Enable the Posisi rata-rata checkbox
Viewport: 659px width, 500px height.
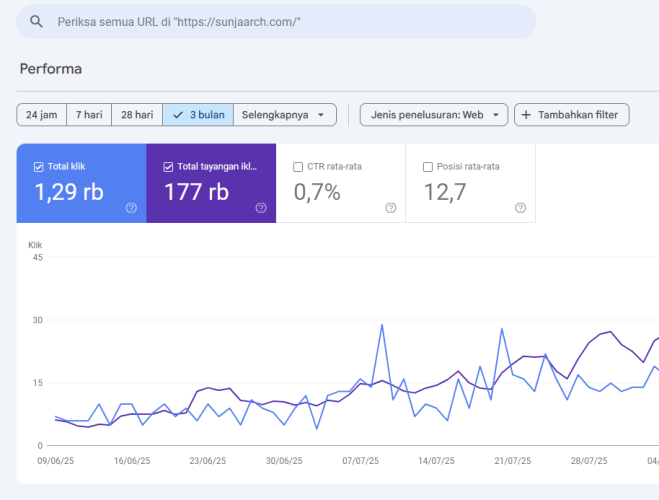[x=428, y=167]
